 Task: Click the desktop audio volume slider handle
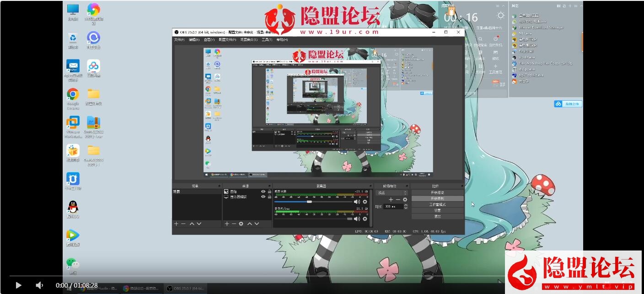(x=309, y=201)
